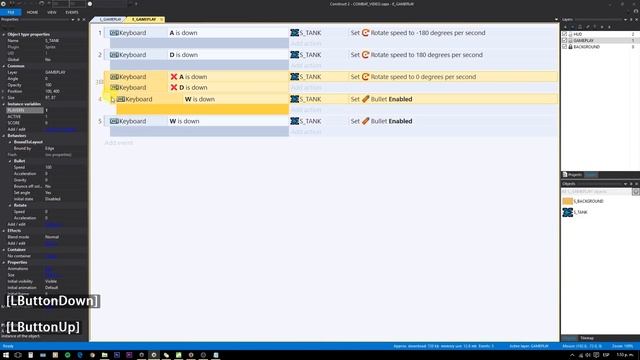Open Windows Start button
This screenshot has width=640, height=360.
6,355
